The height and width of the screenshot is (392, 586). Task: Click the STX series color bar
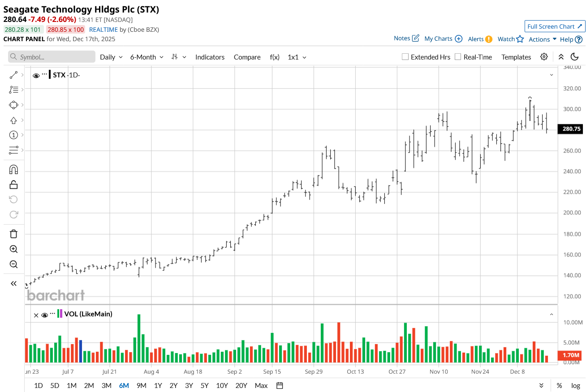pos(49,75)
